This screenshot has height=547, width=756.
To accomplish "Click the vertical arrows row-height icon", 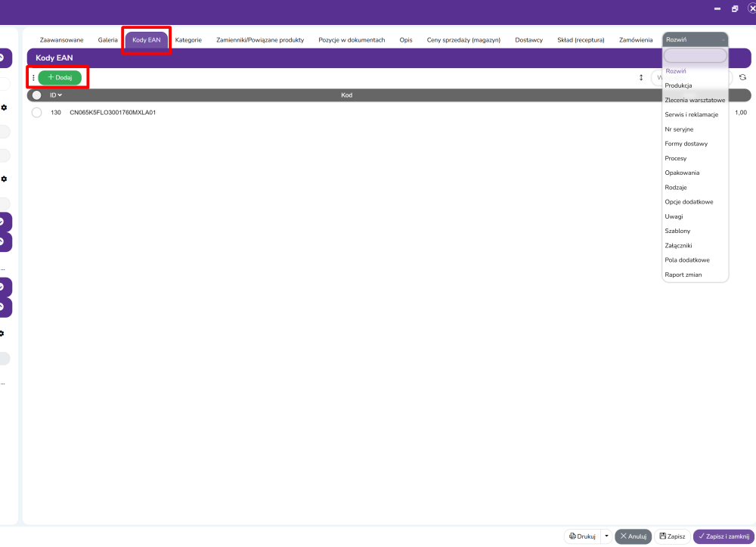I will pos(641,77).
